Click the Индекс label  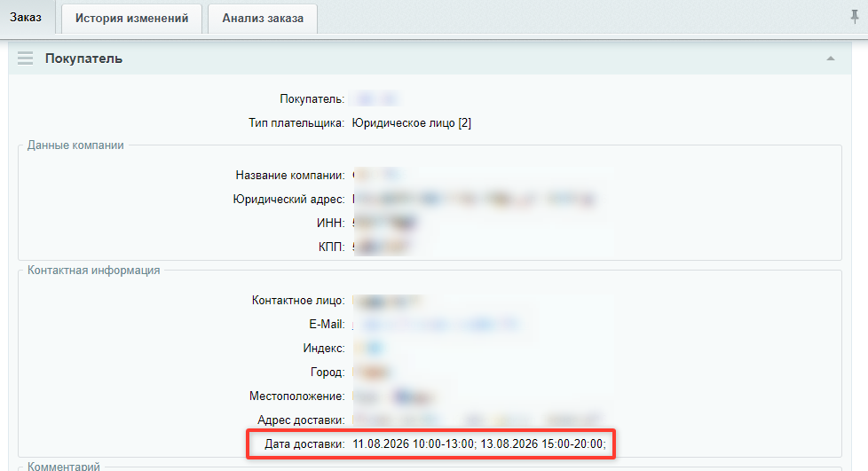(324, 348)
